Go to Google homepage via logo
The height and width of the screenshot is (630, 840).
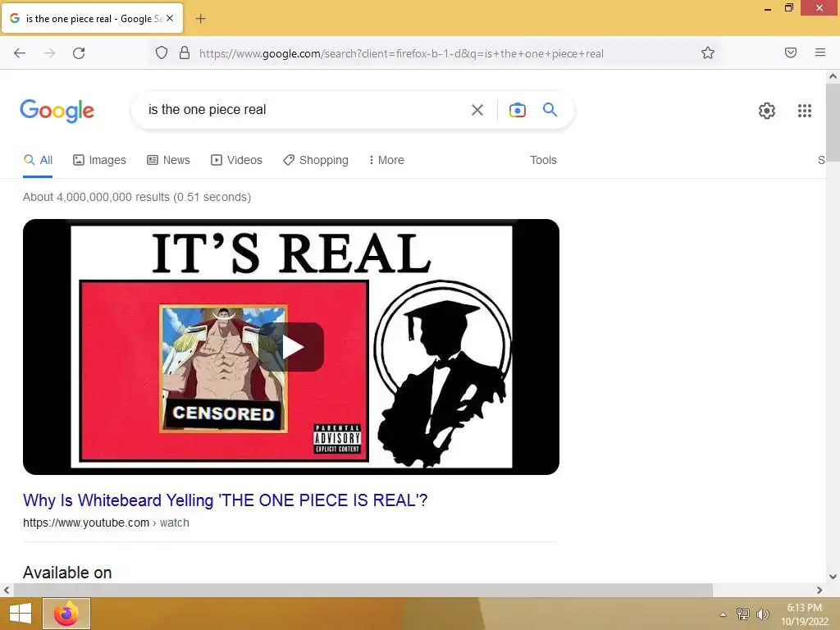click(x=57, y=111)
